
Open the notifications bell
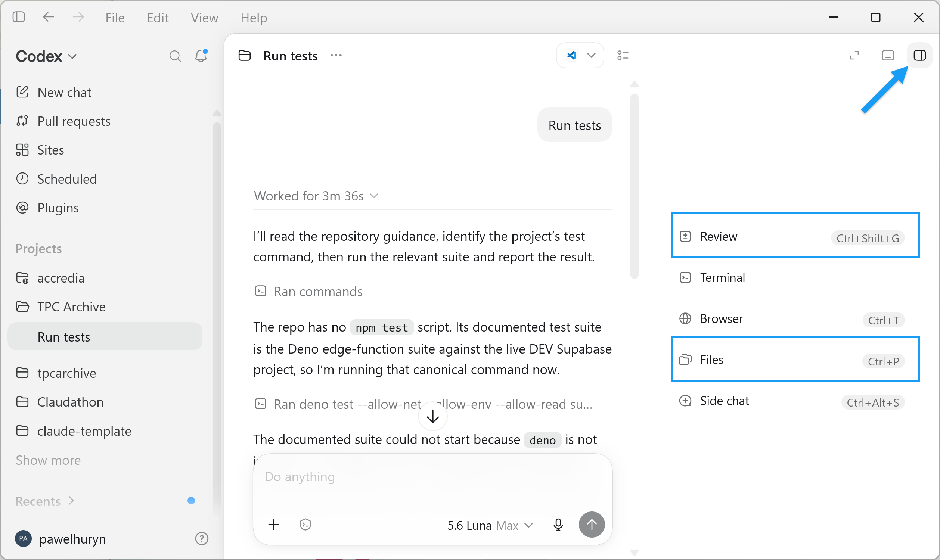[201, 56]
